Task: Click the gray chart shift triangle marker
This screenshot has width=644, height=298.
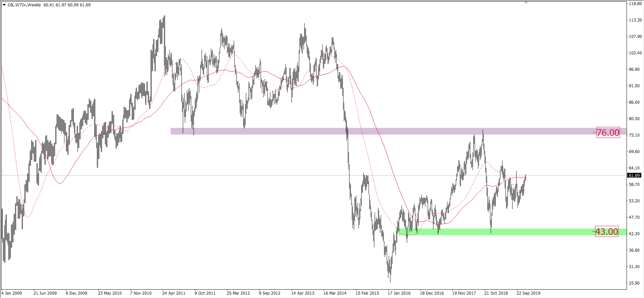Action: [x=526, y=3]
